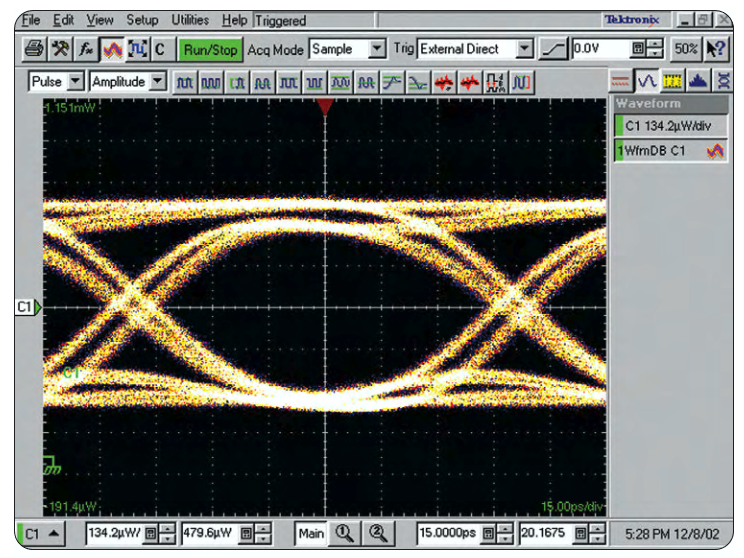Increase trigger level with up stepper arrow
This screenshot has width=744, height=558.
pos(655,44)
